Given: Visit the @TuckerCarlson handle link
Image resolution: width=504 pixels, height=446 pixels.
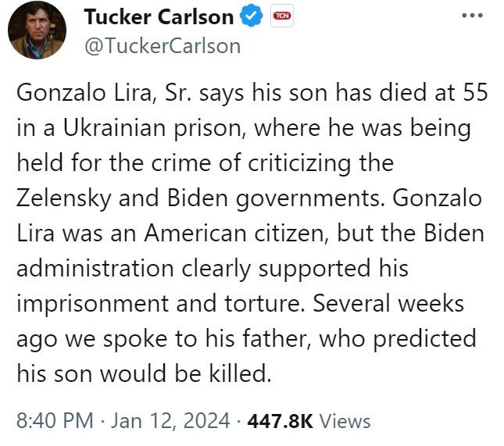Looking at the screenshot, I should click(161, 45).
